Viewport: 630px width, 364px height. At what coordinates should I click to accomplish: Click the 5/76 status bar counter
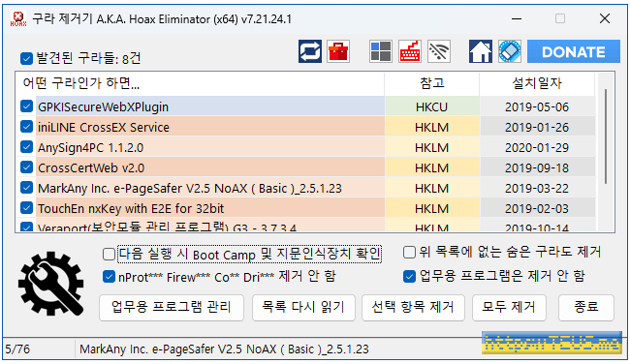(17, 349)
